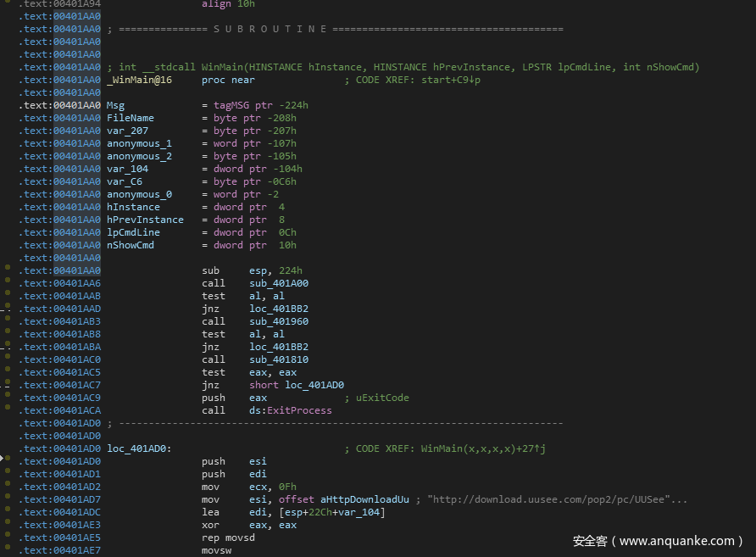Select the uExitCode comment text

point(381,398)
